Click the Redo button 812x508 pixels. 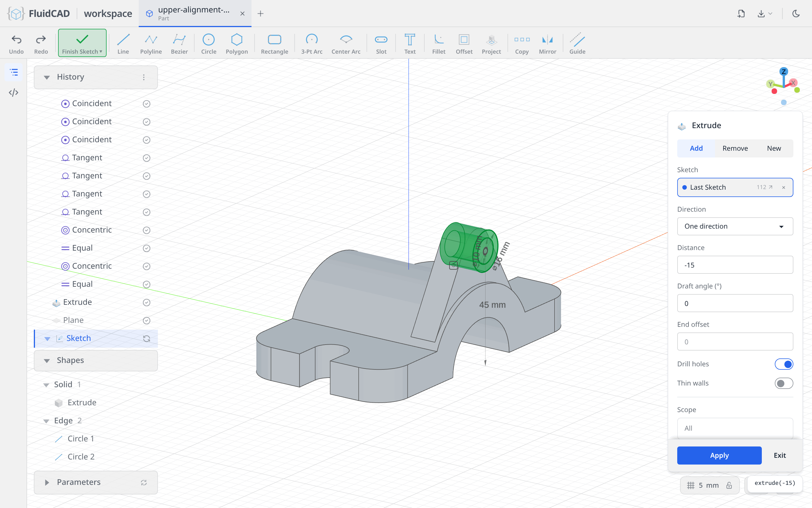41,44
